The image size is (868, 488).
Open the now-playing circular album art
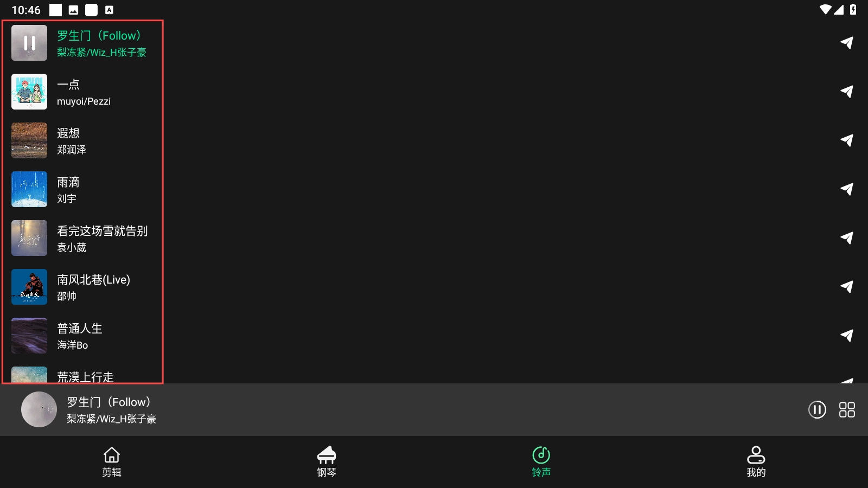click(39, 409)
